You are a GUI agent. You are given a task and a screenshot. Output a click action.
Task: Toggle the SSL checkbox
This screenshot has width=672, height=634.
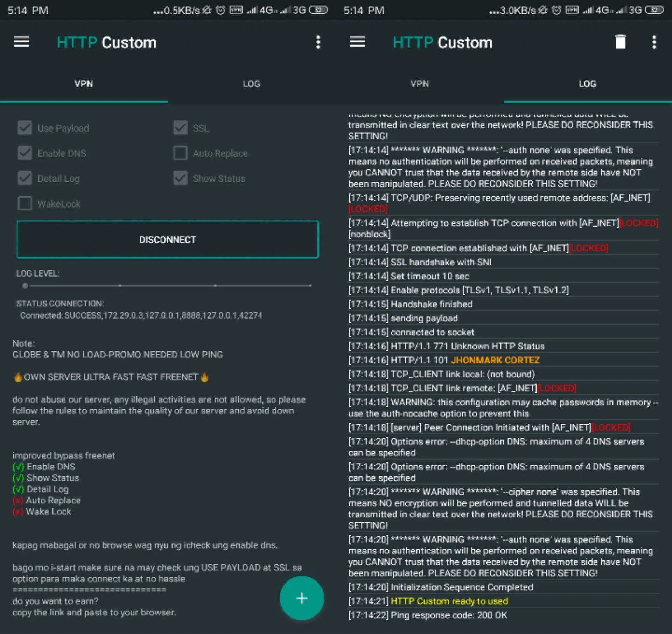pyautogui.click(x=180, y=128)
